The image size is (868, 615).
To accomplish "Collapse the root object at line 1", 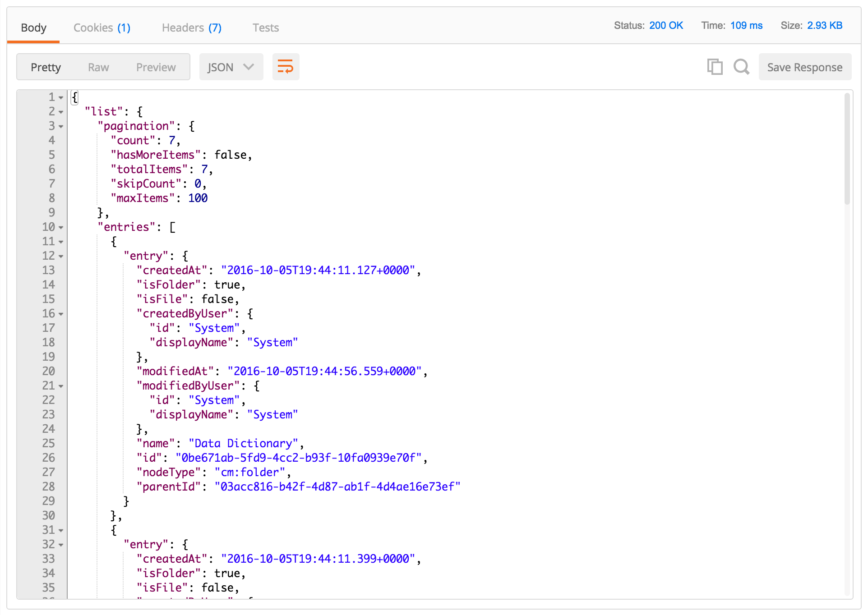I will [61, 98].
